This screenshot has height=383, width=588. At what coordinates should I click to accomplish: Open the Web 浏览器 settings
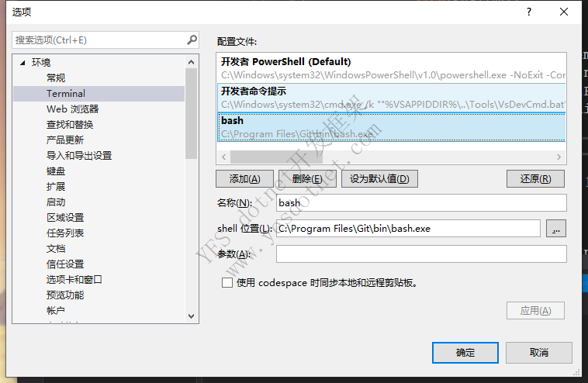(72, 109)
